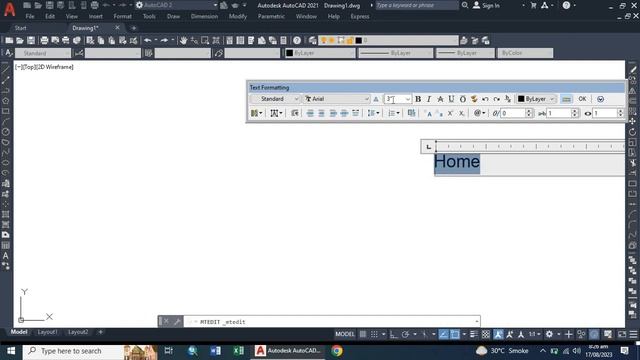Image resolution: width=640 pixels, height=360 pixels.
Task: Toggle Italic in Text Formatting toolbar
Action: (429, 99)
